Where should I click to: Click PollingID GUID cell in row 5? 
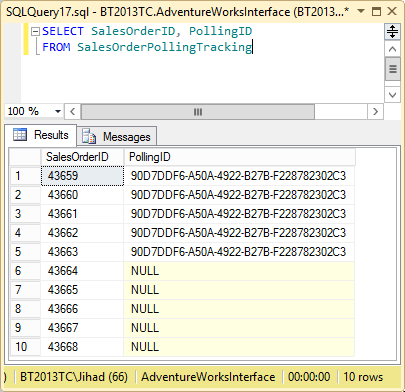click(239, 252)
